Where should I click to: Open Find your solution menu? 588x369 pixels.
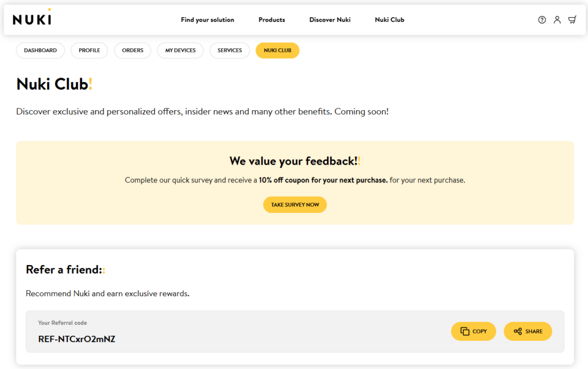click(x=207, y=20)
